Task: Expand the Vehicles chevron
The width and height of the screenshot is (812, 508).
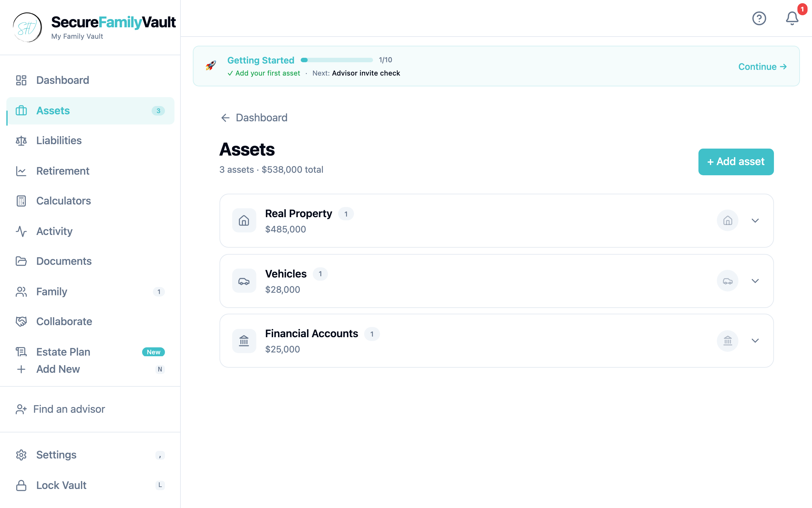Action: click(755, 281)
